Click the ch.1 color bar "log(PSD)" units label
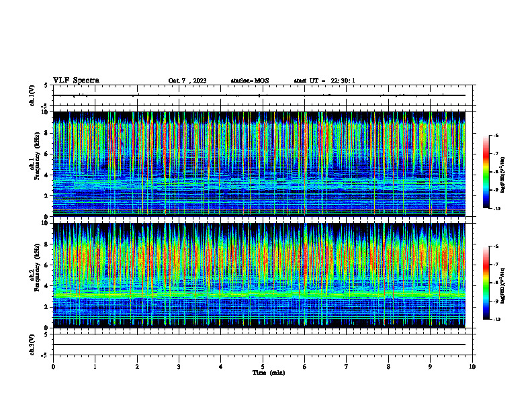Viewport: 532px width, 411px height. coord(503,175)
